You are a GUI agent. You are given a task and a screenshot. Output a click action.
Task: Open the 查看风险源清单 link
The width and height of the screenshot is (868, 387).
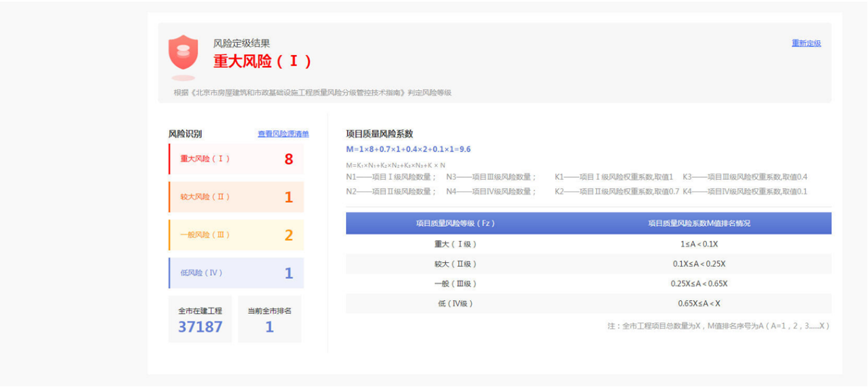point(283,134)
